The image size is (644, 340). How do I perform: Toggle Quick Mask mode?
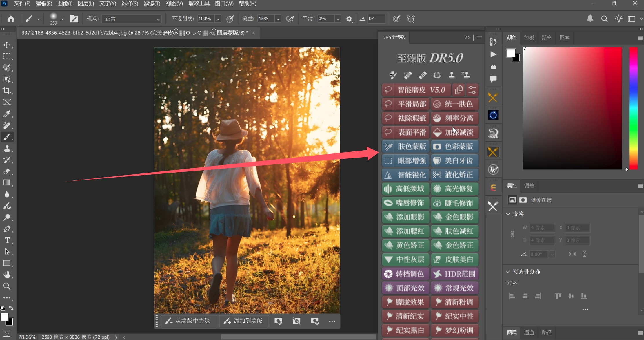tap(7, 334)
